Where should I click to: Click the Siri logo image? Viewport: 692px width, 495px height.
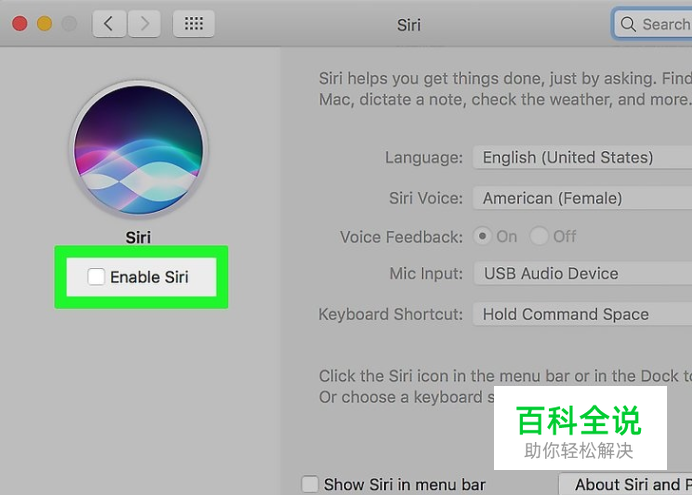coord(139,150)
